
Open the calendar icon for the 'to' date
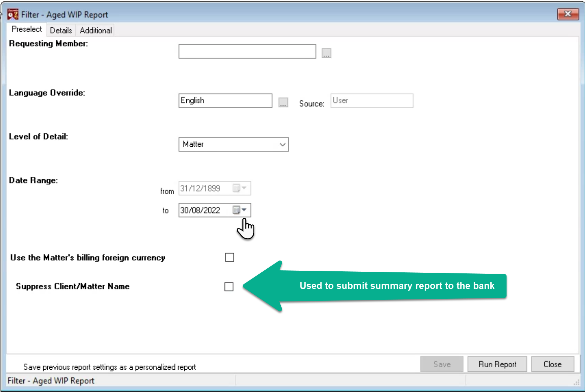(x=236, y=210)
